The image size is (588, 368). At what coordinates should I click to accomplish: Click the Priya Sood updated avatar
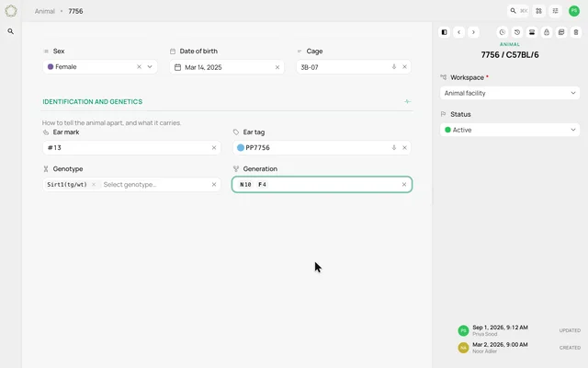[463, 330]
